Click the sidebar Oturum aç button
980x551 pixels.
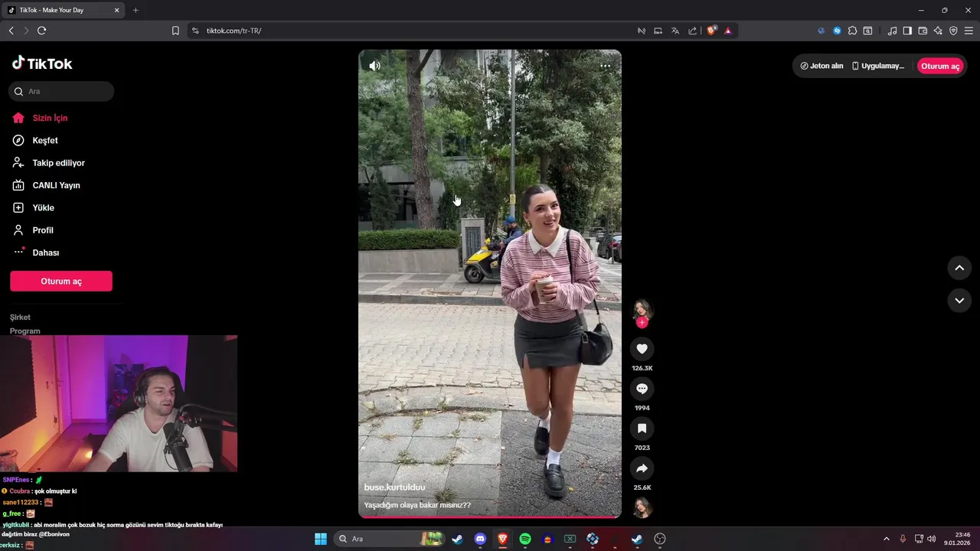[61, 281]
